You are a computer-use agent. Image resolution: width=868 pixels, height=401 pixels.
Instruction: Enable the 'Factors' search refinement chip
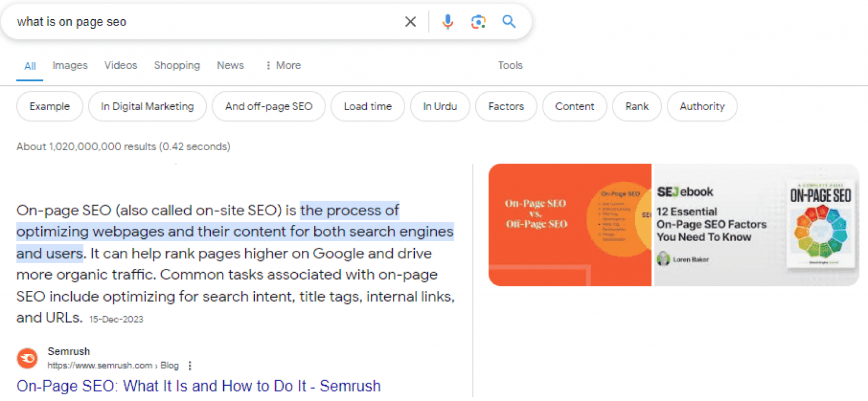tap(506, 106)
